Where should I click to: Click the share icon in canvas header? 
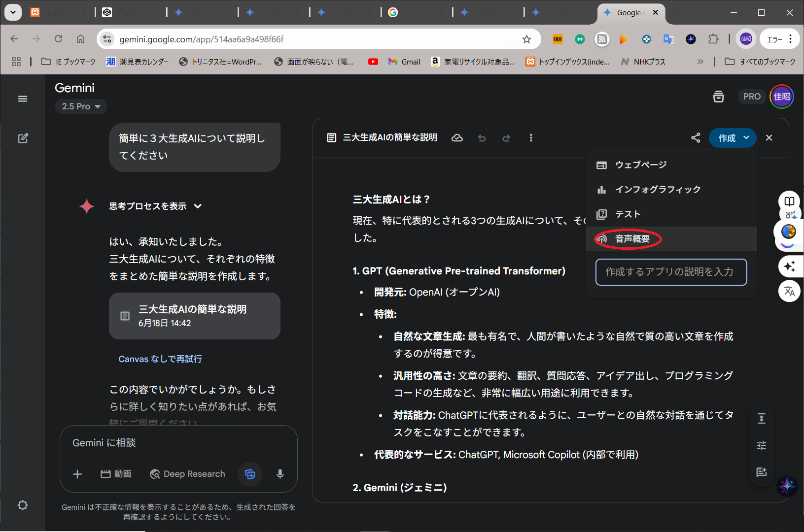pos(696,138)
